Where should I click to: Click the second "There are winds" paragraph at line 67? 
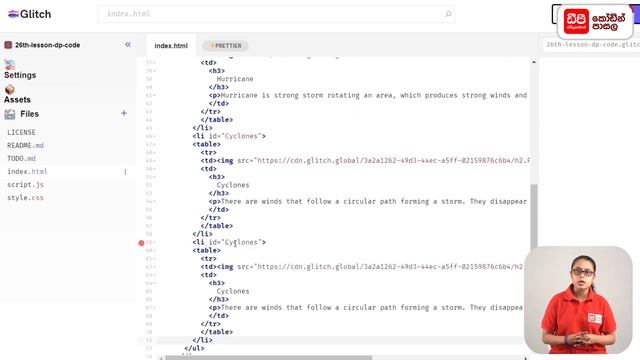click(367, 307)
